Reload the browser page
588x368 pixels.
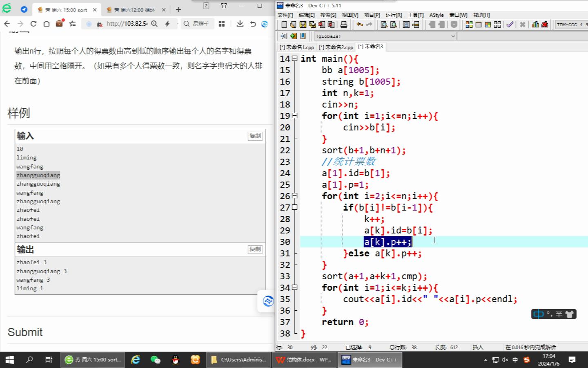coord(33,24)
